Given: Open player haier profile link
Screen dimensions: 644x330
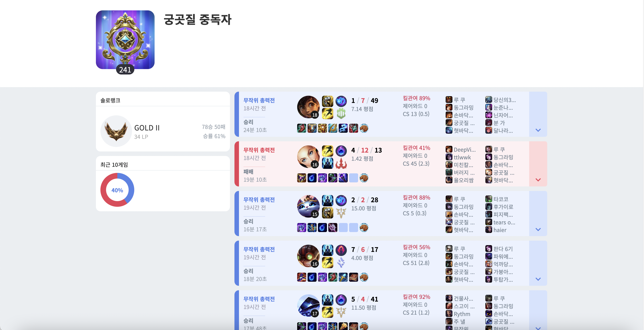Looking at the screenshot, I should (x=500, y=230).
